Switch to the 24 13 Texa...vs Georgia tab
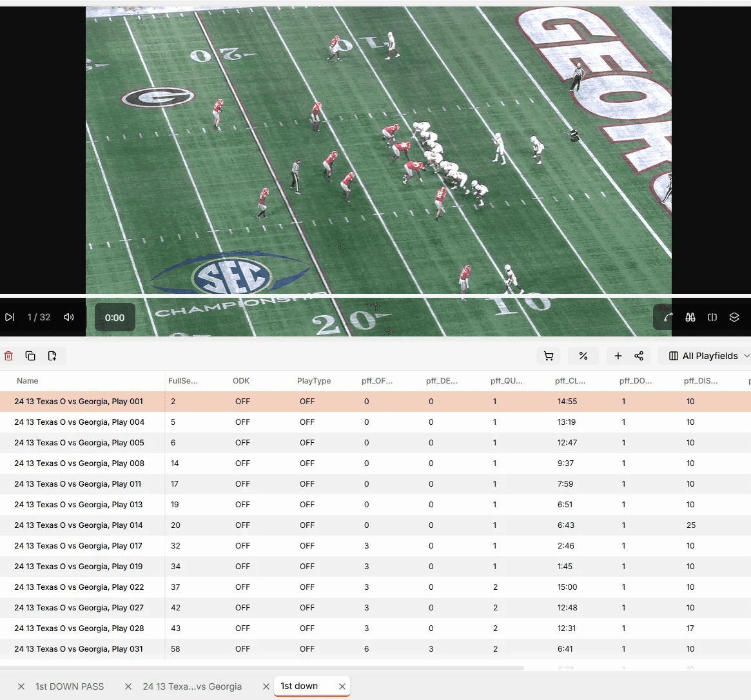Image resolution: width=751 pixels, height=700 pixels. (192, 686)
